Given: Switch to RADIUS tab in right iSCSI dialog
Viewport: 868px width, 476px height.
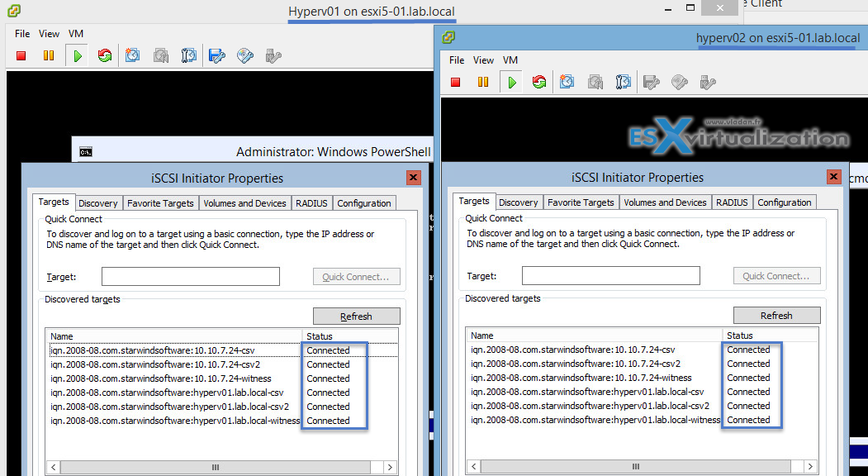Looking at the screenshot, I should click(732, 202).
